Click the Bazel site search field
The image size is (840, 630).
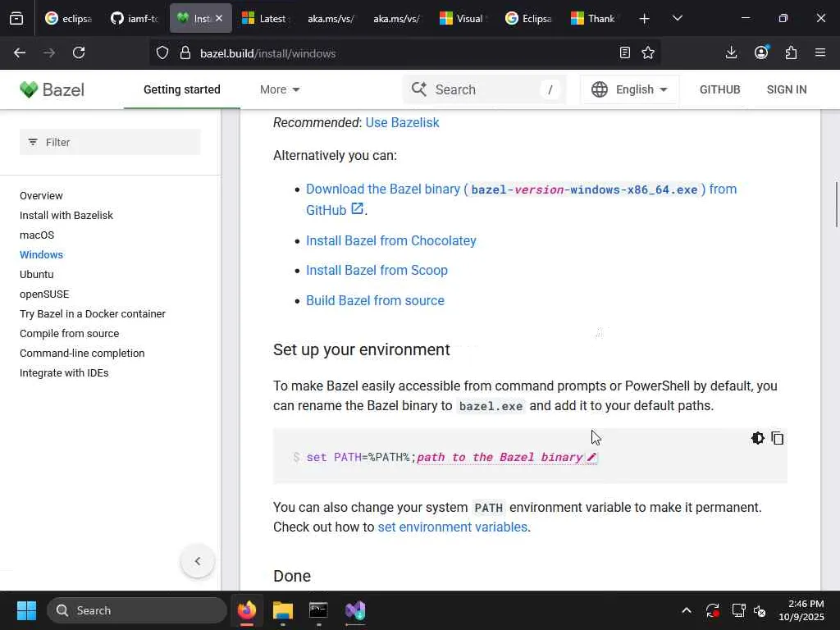tap(485, 89)
